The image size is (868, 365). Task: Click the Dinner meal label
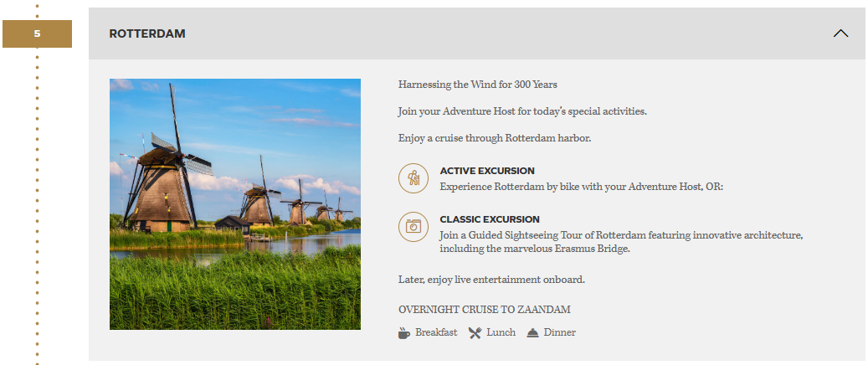coord(560,332)
